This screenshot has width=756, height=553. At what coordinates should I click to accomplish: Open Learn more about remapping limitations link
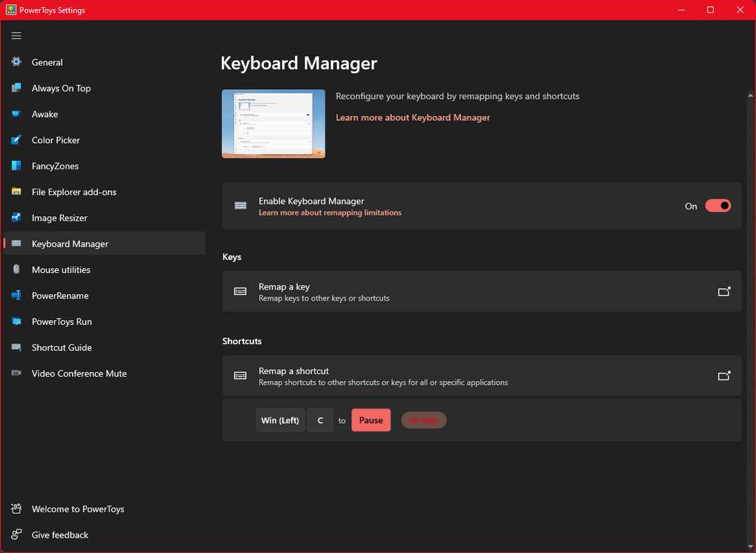330,213
